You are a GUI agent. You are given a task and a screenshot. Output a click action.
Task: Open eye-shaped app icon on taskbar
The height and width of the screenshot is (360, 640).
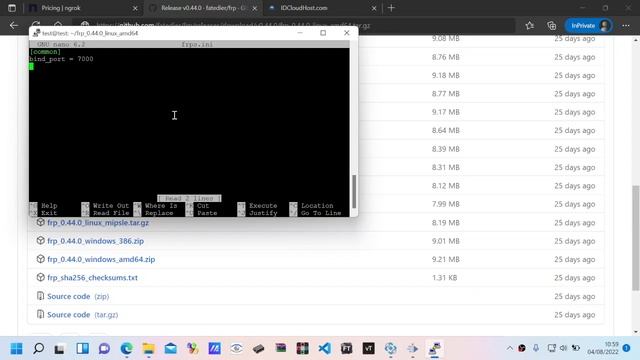[236, 349]
